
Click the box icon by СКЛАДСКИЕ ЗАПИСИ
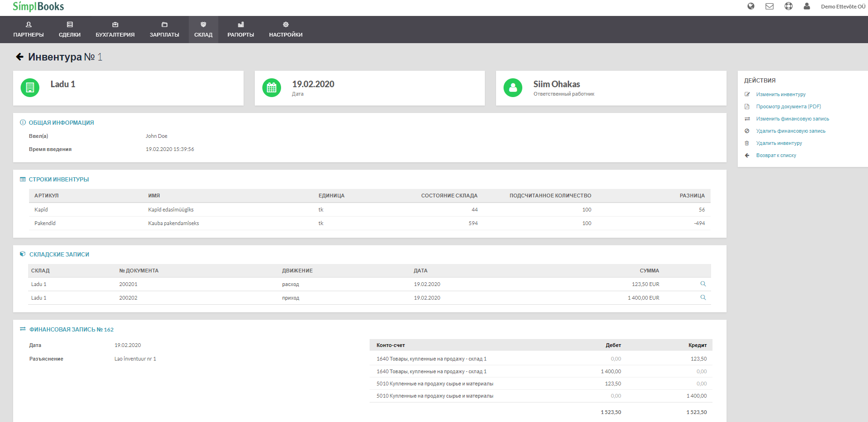click(x=22, y=254)
